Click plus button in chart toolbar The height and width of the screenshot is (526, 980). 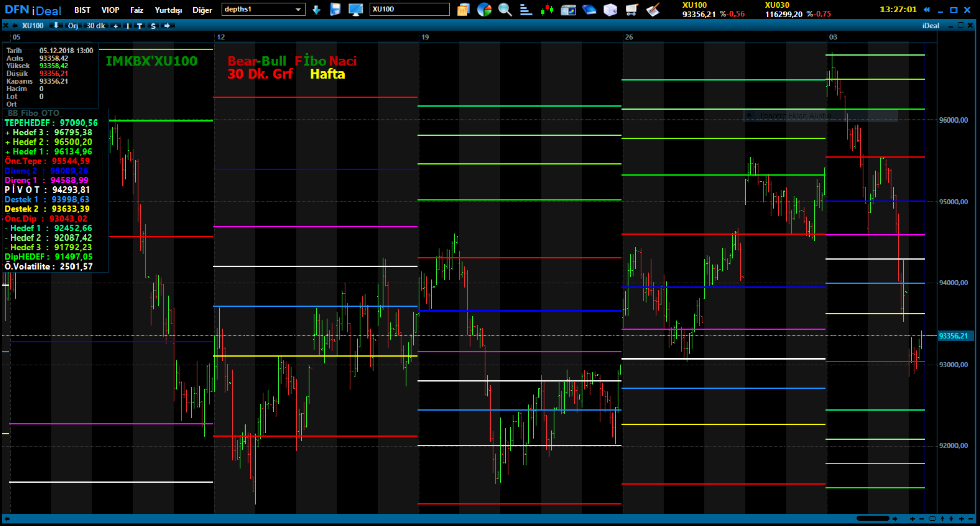pos(116,26)
